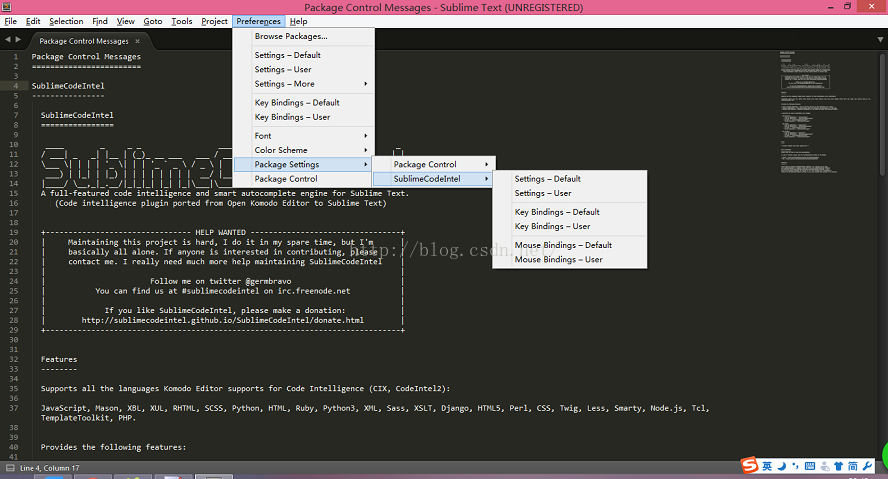Click 'Provides the following features:' line
This screenshot has height=479, width=888.
click(113, 447)
